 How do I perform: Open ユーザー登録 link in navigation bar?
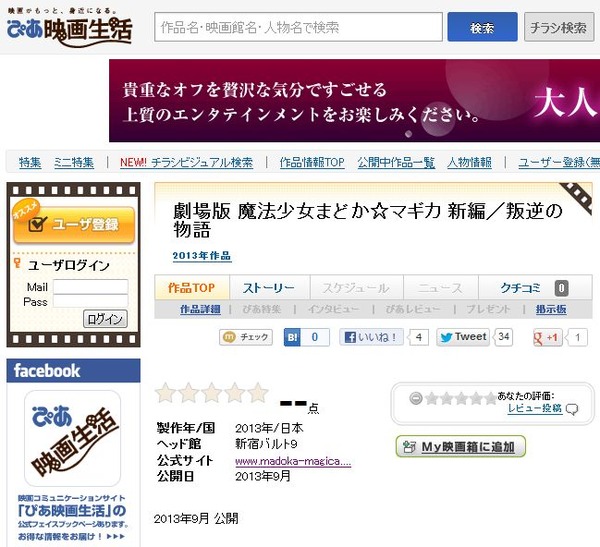[559, 162]
